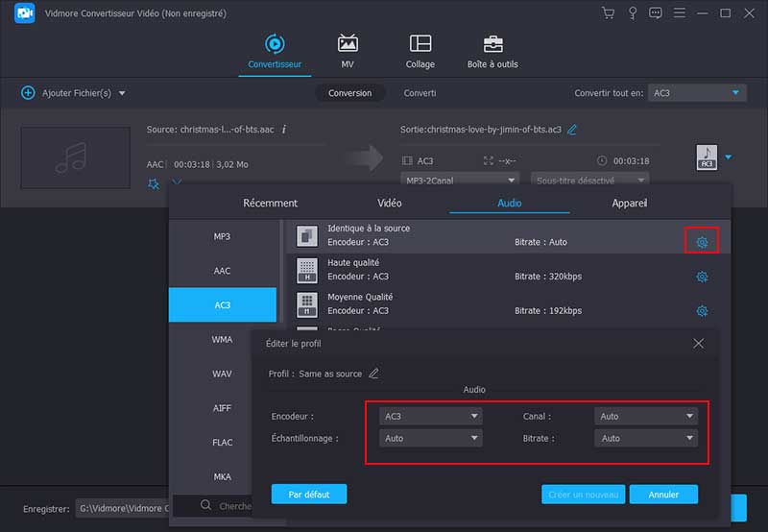
Task: Open the Boîte à outils toolbox
Action: point(492,44)
